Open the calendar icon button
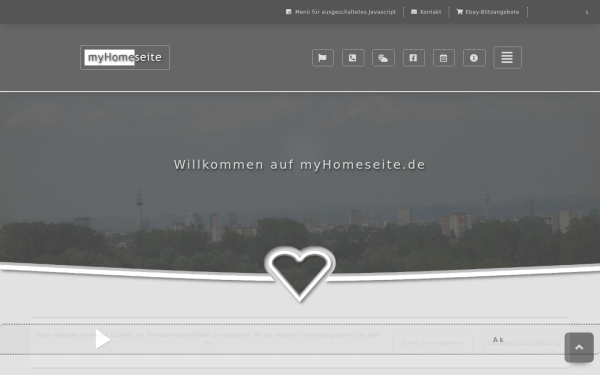 (444, 58)
